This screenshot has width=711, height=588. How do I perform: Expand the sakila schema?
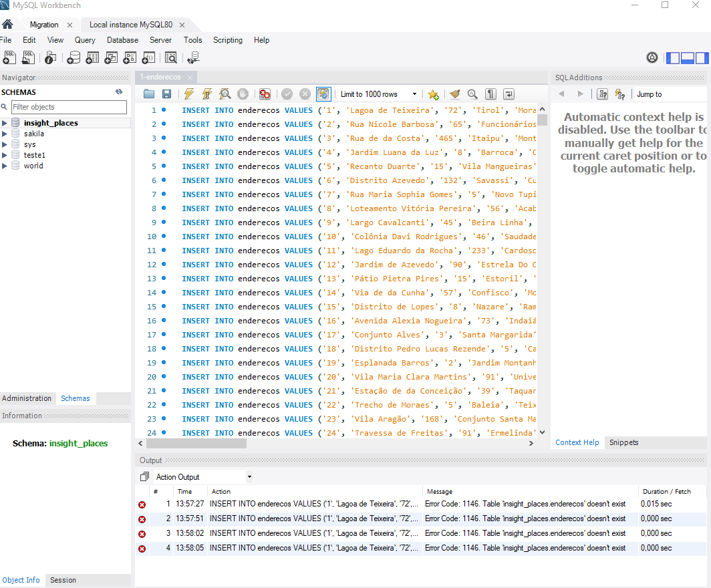point(5,134)
